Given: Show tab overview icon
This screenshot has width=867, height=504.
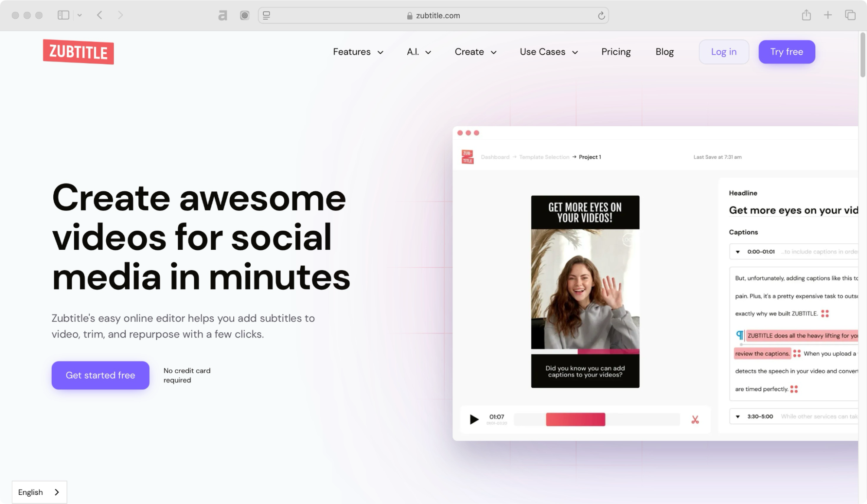Looking at the screenshot, I should coord(850,15).
